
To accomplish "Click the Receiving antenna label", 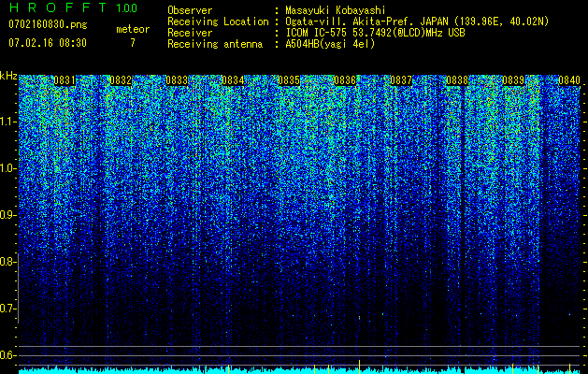I will pos(215,44).
